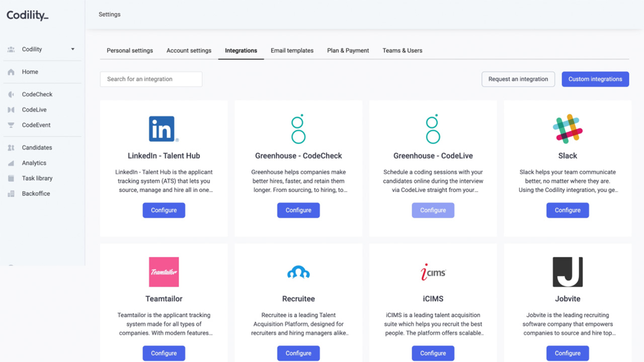Click the Settings page heading

click(110, 15)
